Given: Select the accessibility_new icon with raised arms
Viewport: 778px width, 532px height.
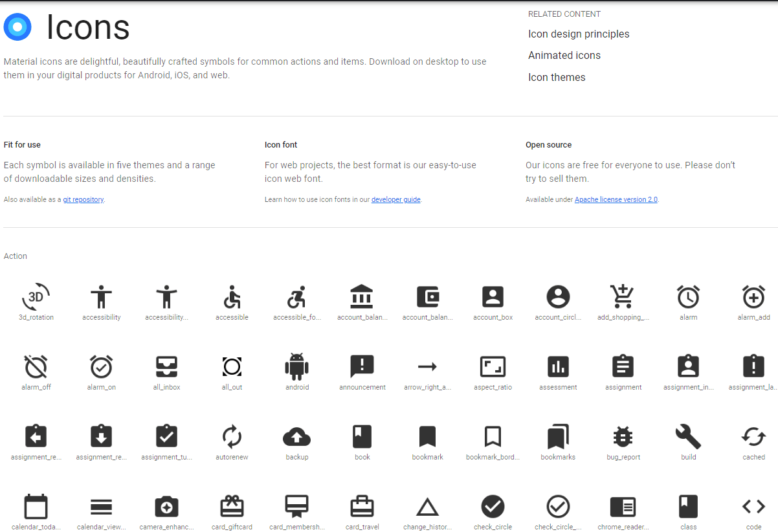Looking at the screenshot, I should pos(167,296).
